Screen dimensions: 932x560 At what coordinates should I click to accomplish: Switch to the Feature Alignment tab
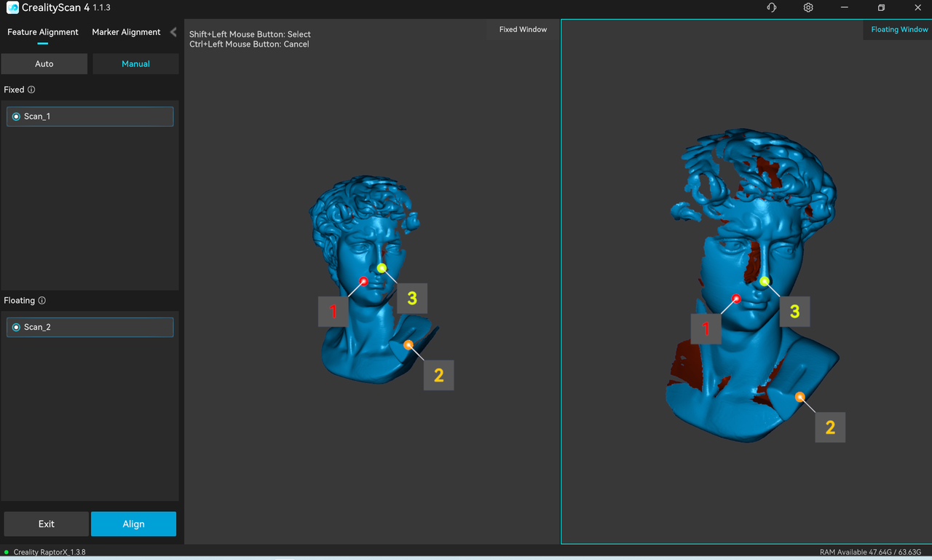click(x=43, y=32)
